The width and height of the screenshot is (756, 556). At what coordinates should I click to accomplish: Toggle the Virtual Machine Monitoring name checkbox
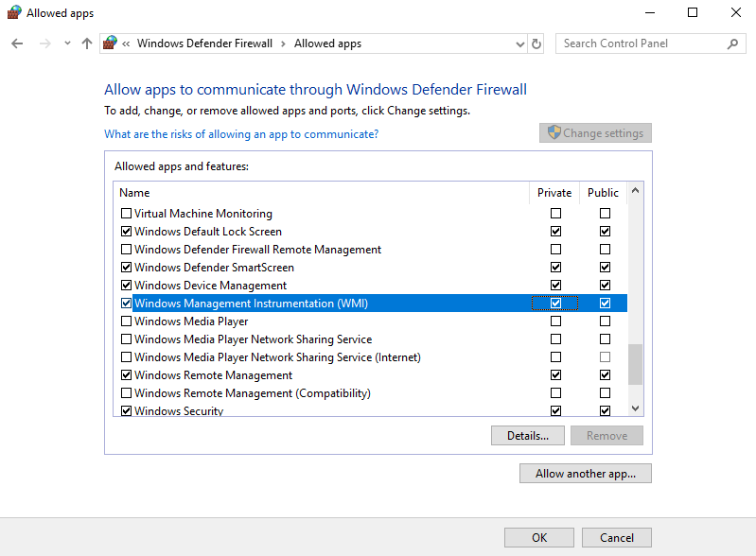click(127, 213)
